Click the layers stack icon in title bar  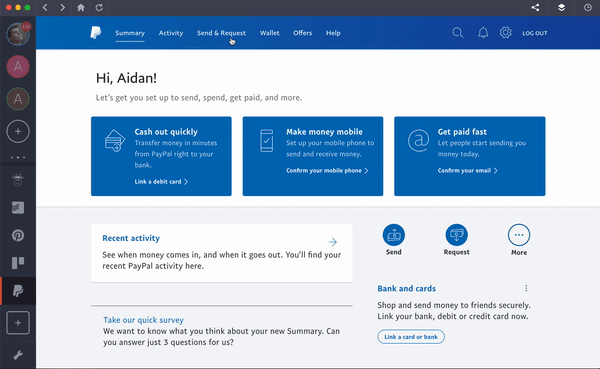coord(561,7)
